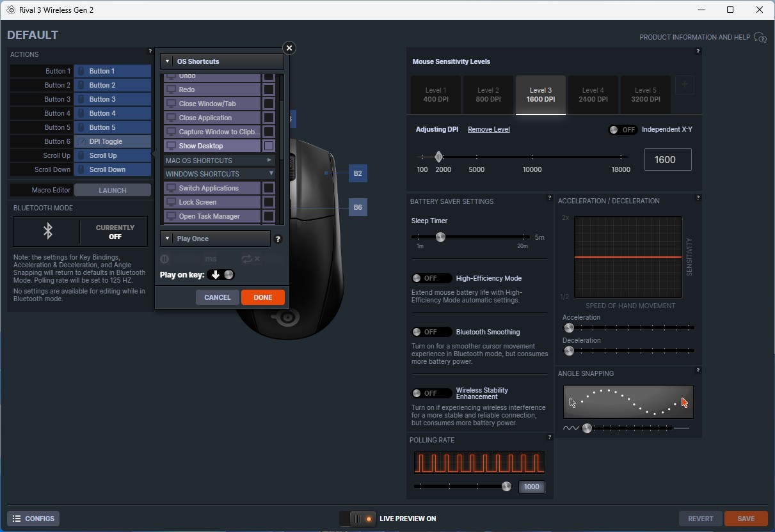Click the Bluetooth mode icon

coord(47,231)
